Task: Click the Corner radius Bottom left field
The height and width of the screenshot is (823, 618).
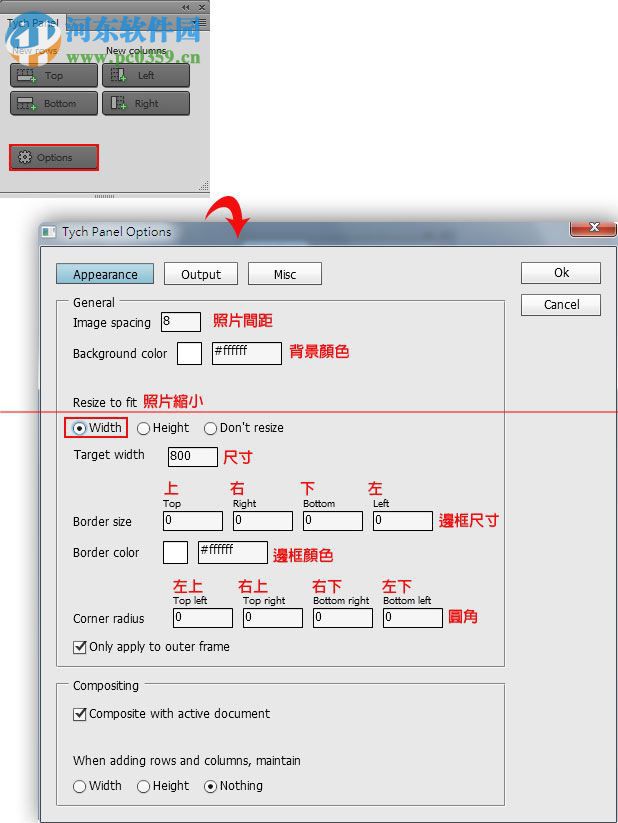Action: pos(413,618)
